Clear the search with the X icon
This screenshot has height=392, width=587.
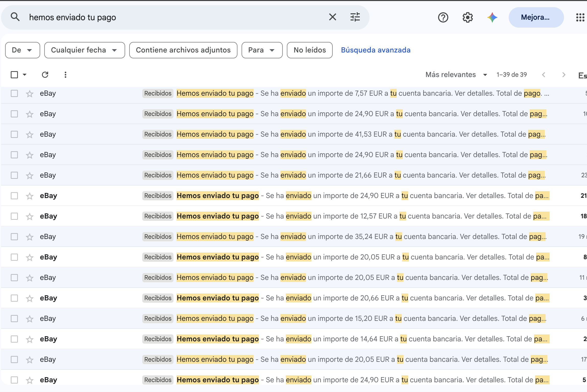pyautogui.click(x=332, y=17)
